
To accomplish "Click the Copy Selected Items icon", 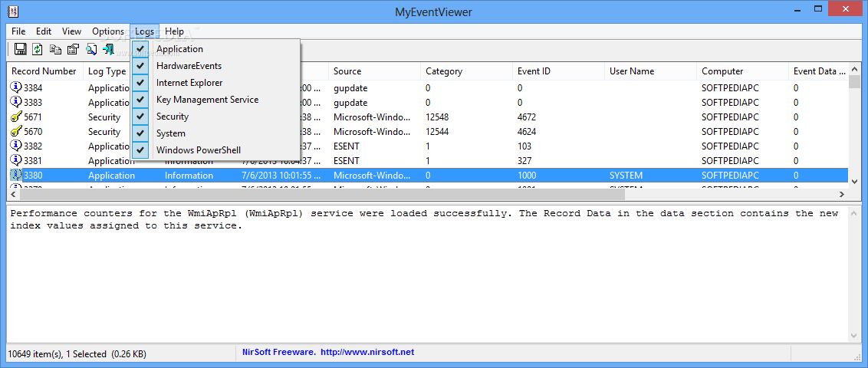I will coord(55,49).
